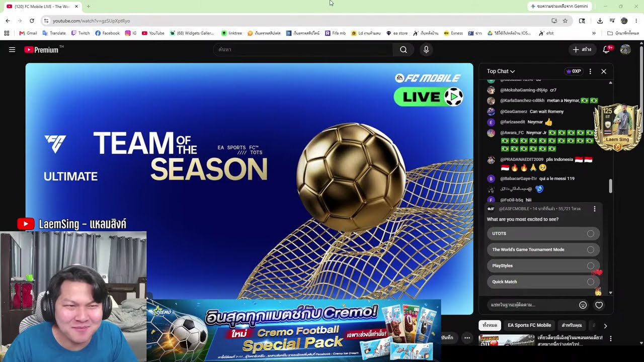Open the IG bookmark
644x362 pixels.
131,33
